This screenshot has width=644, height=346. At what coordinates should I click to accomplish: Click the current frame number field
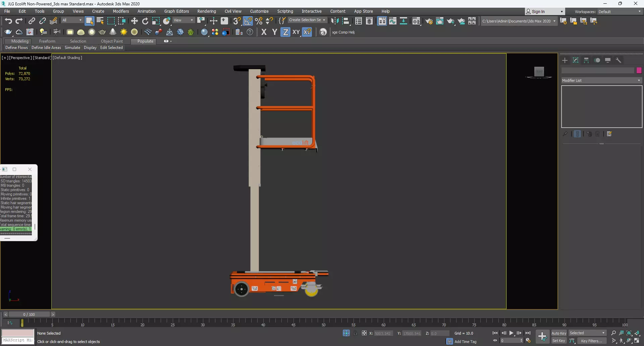510,341
